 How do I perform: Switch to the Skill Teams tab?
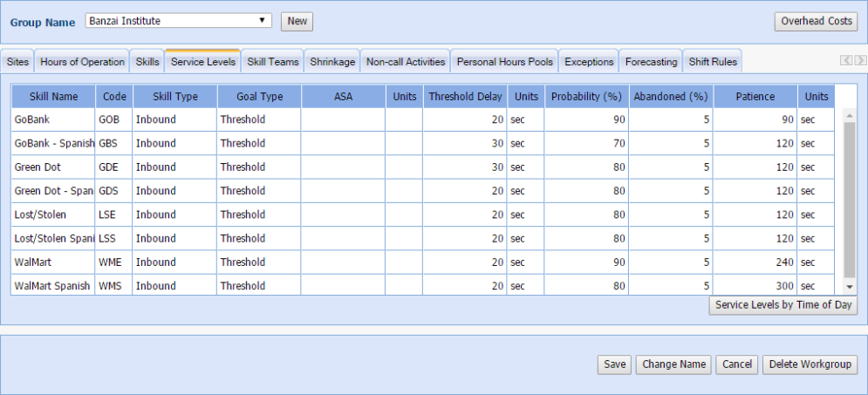pos(273,62)
